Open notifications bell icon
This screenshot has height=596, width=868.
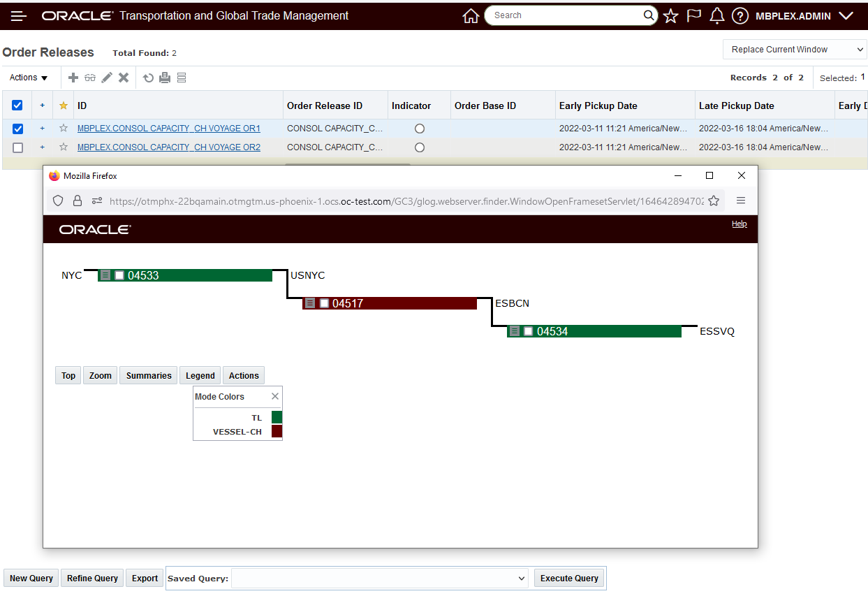[716, 15]
